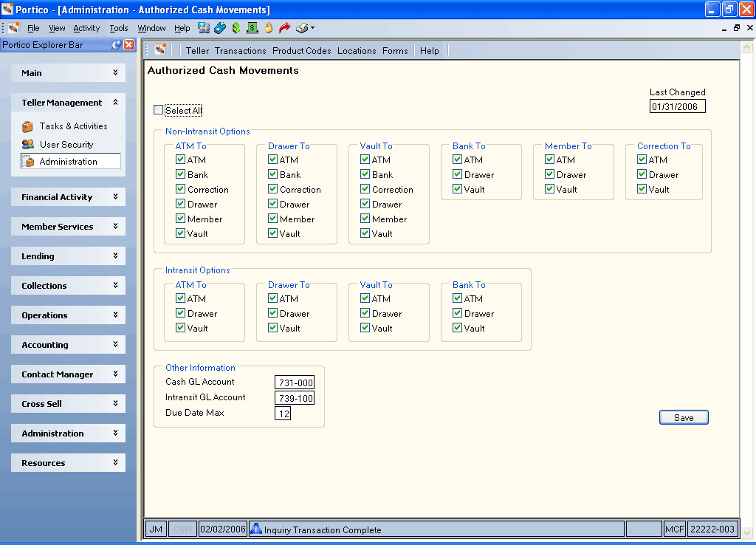Open the File menu
Viewport: 756px width, 545px height.
click(33, 29)
